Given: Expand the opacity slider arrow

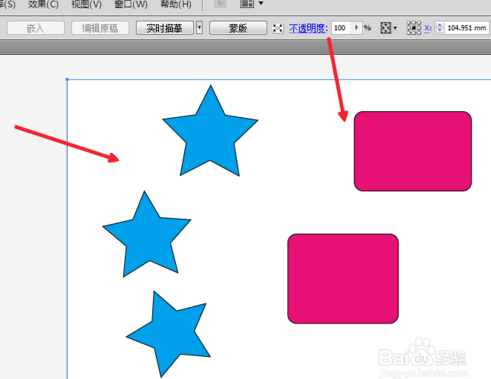Looking at the screenshot, I should pos(356,28).
